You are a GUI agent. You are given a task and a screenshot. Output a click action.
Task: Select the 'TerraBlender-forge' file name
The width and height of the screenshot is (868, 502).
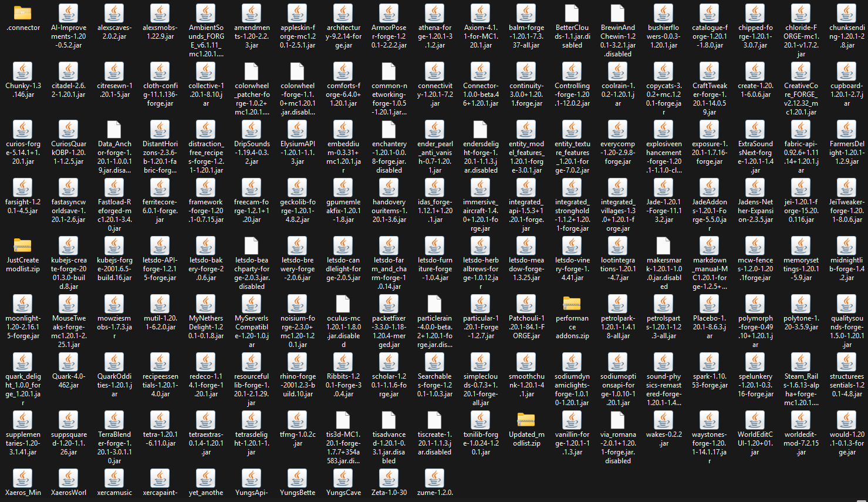[114, 447]
